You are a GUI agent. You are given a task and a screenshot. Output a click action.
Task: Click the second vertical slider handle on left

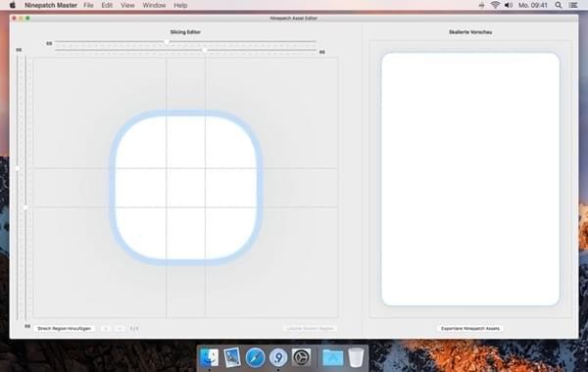tap(25, 208)
